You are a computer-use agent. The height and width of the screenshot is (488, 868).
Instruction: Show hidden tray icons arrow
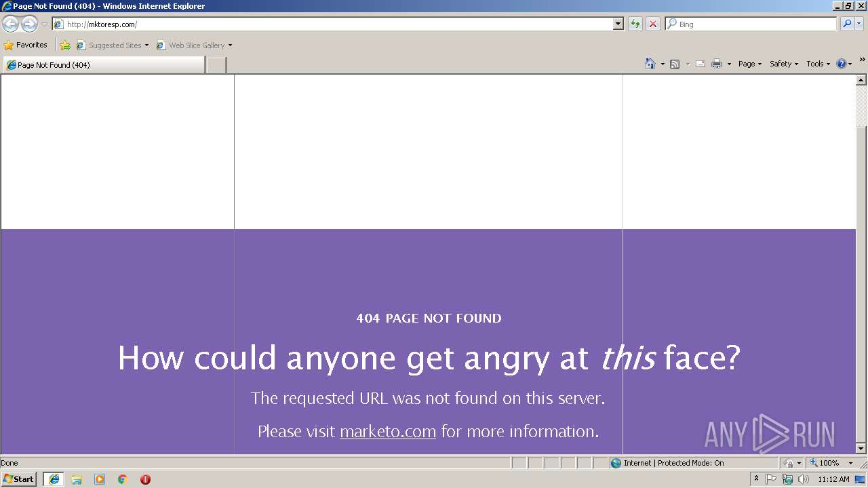click(x=757, y=479)
